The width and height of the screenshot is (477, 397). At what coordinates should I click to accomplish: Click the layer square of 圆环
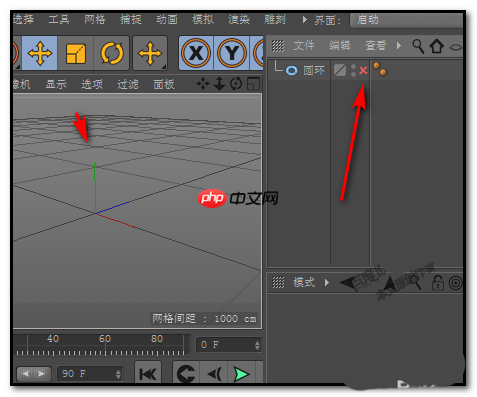[x=340, y=70]
